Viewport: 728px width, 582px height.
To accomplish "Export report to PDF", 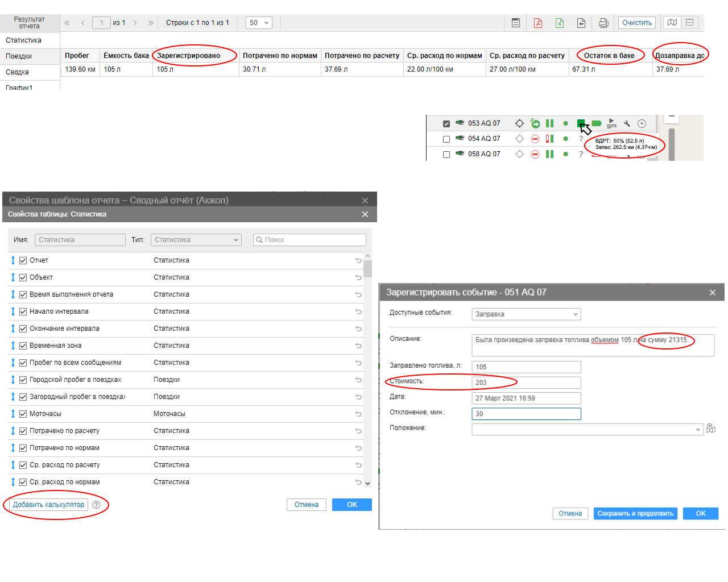I will 537,23.
